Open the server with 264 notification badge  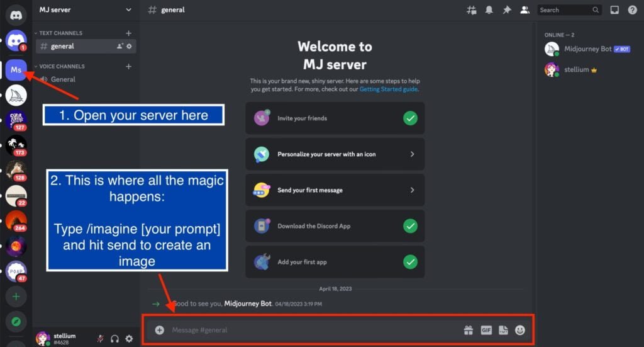[x=16, y=221]
